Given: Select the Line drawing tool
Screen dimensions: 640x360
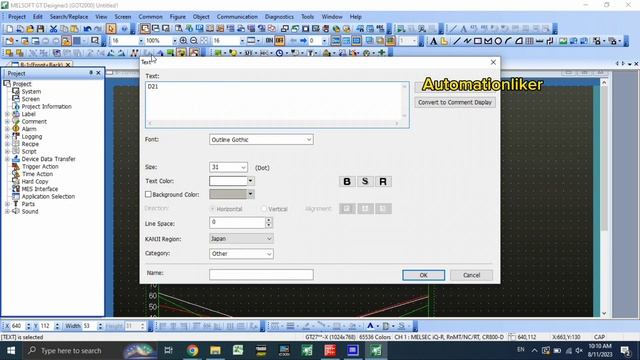Looking at the screenshot, I should point(457,41).
